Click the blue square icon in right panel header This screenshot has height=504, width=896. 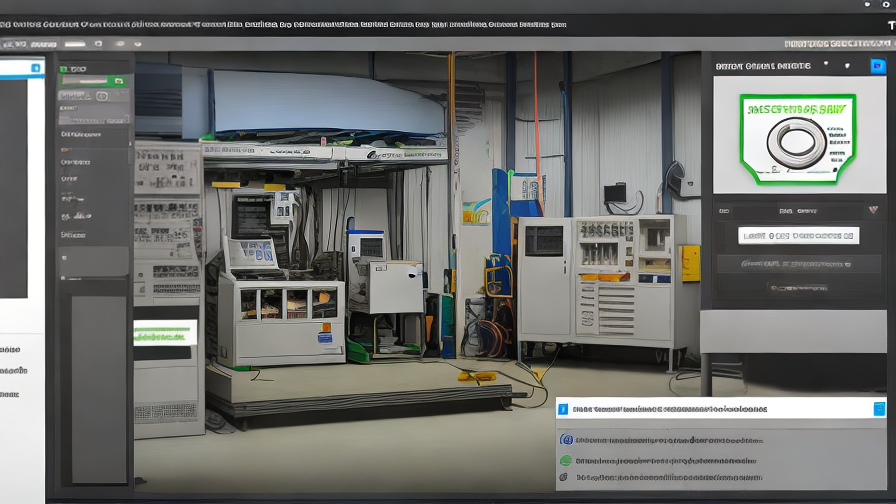878,66
